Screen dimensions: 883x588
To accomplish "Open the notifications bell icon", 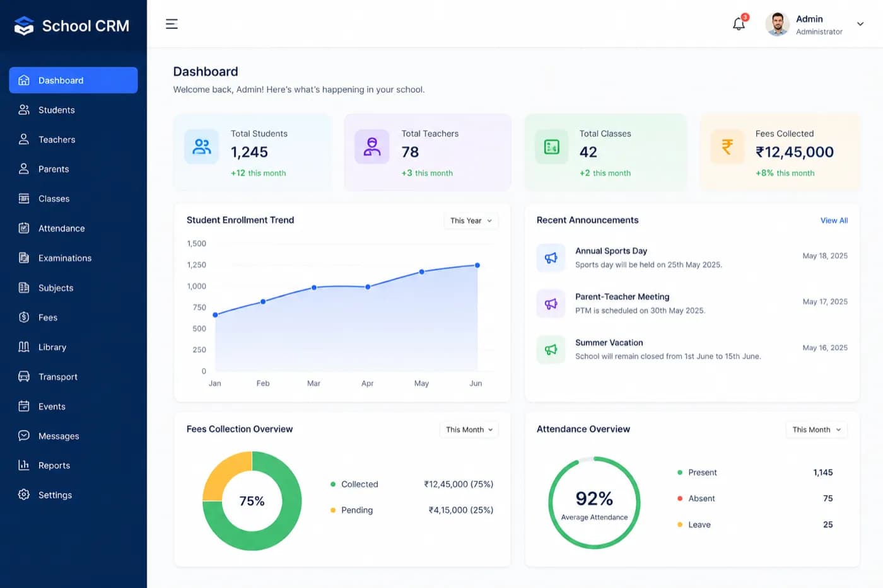I will [x=739, y=24].
